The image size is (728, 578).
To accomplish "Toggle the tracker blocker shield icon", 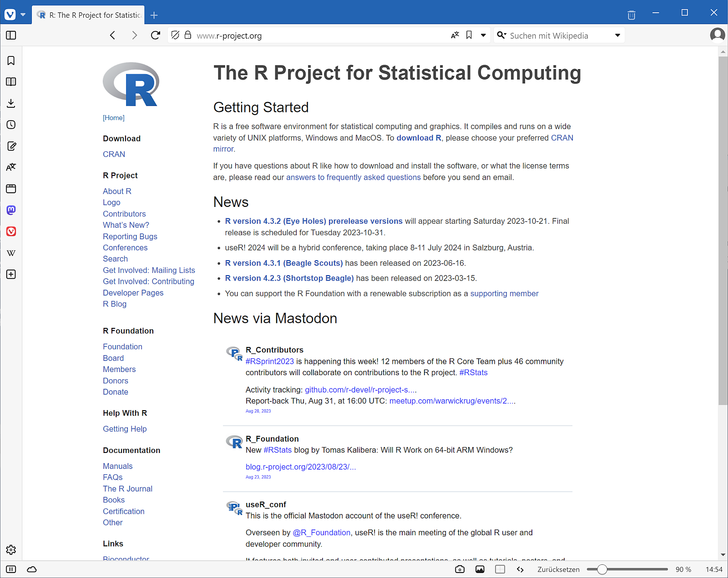I will click(175, 35).
